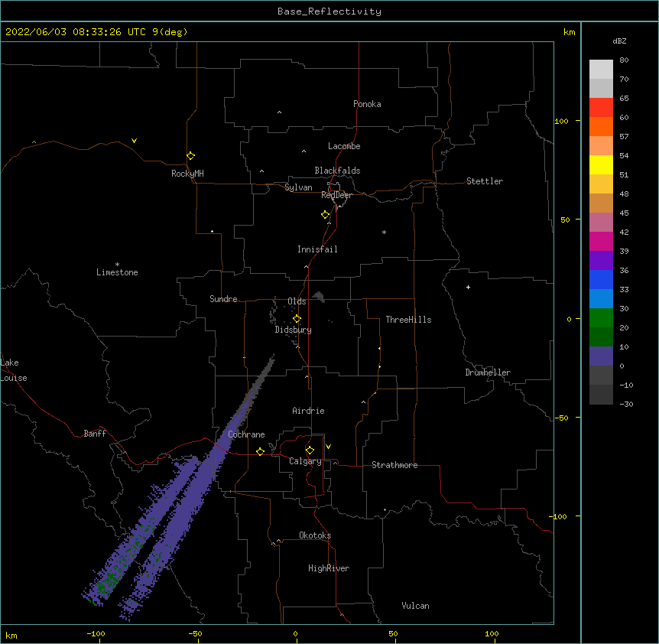
Task: Click the timestamp 2022/06/03 08:33:26 UTC
Action: (76, 32)
